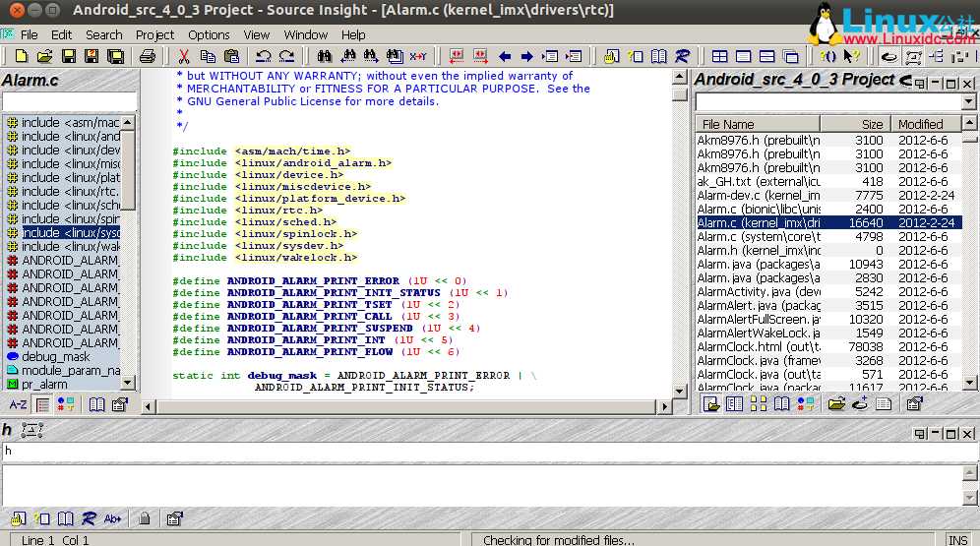Screen dimensions: 980x546
Task: Click the Copy icon in toolbar
Action: pyautogui.click(x=208, y=56)
